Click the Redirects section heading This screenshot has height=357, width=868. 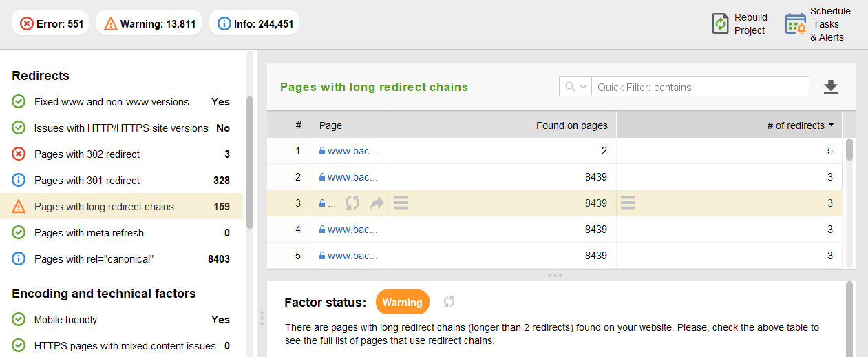click(x=41, y=76)
